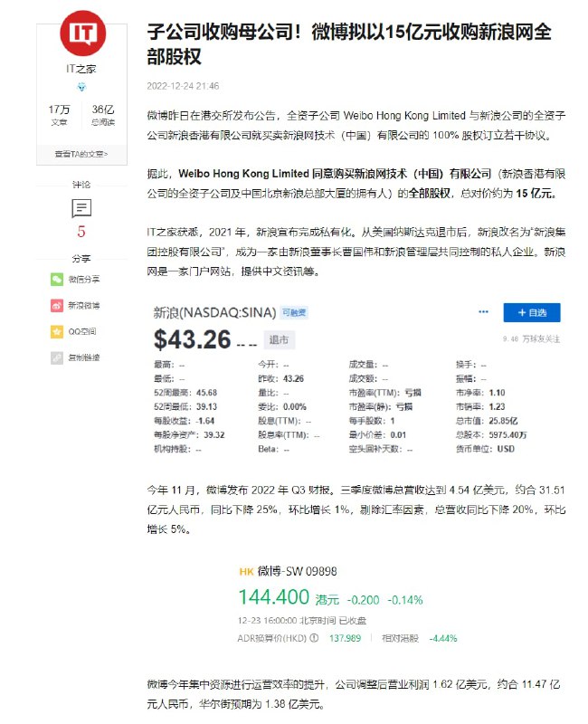Click the -0.14% change percentage
Viewport: 588px width, 724px height.
[404, 600]
